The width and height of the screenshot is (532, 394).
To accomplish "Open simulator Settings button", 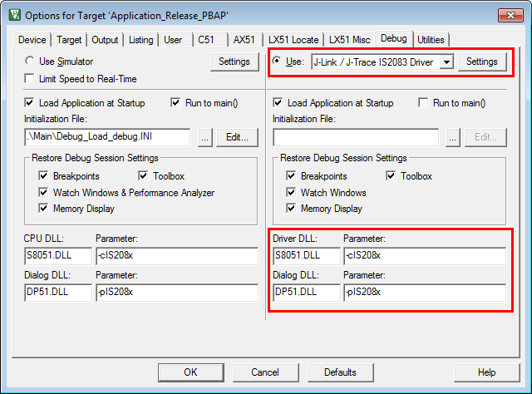I will 234,62.
